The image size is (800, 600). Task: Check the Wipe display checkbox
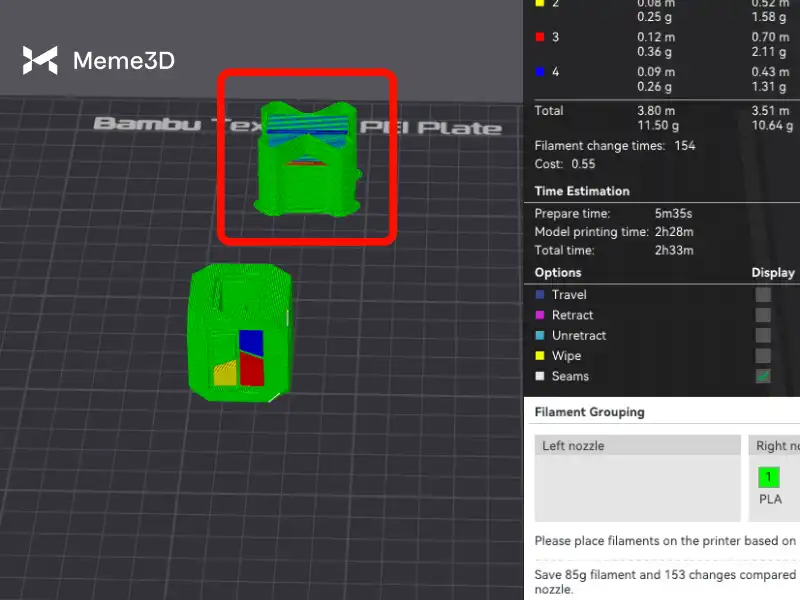[x=763, y=356]
